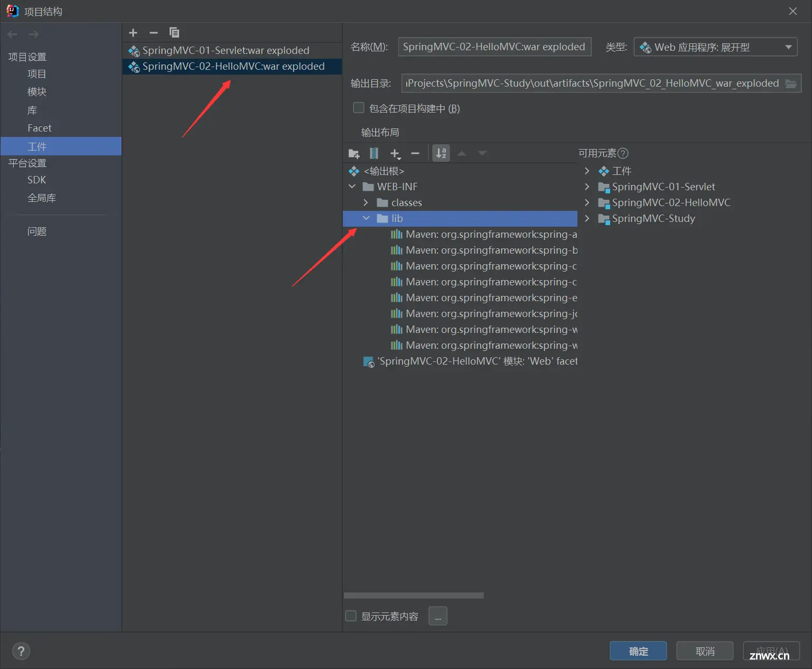Select SpringMVC-01-Servlet:war exploded artifact

click(x=232, y=50)
